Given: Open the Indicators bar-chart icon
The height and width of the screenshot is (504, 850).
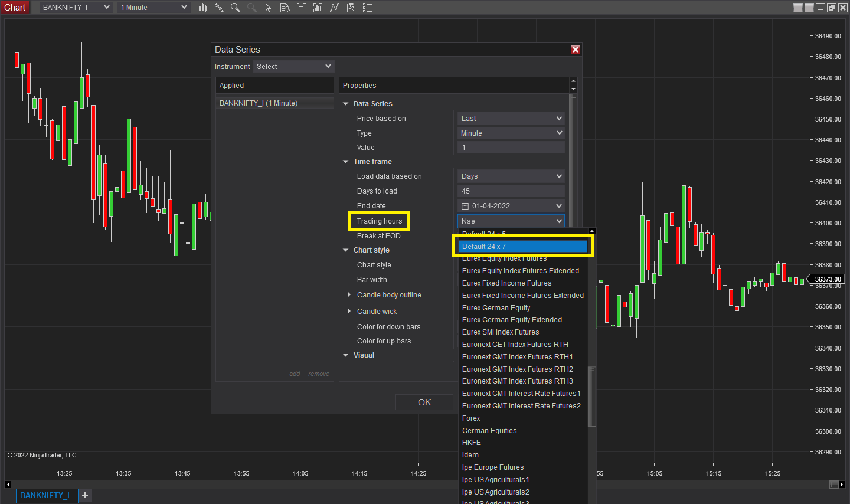Looking at the screenshot, I should [318, 8].
